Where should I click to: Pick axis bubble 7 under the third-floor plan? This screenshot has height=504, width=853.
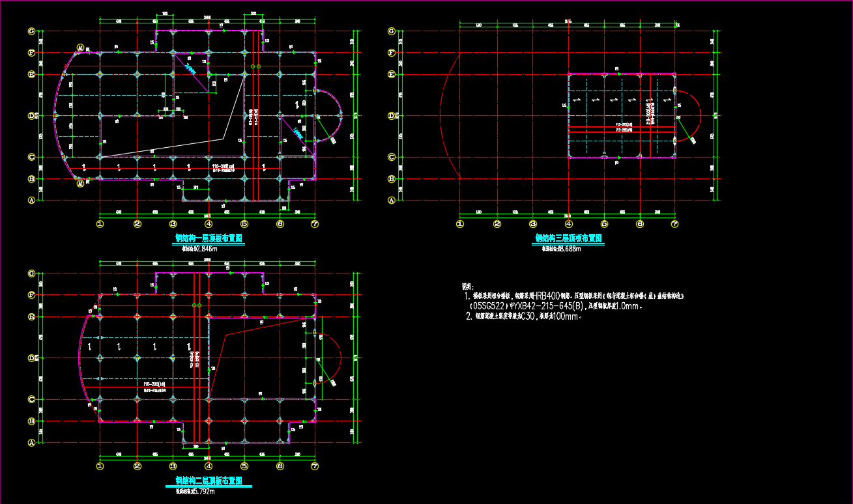click(674, 224)
